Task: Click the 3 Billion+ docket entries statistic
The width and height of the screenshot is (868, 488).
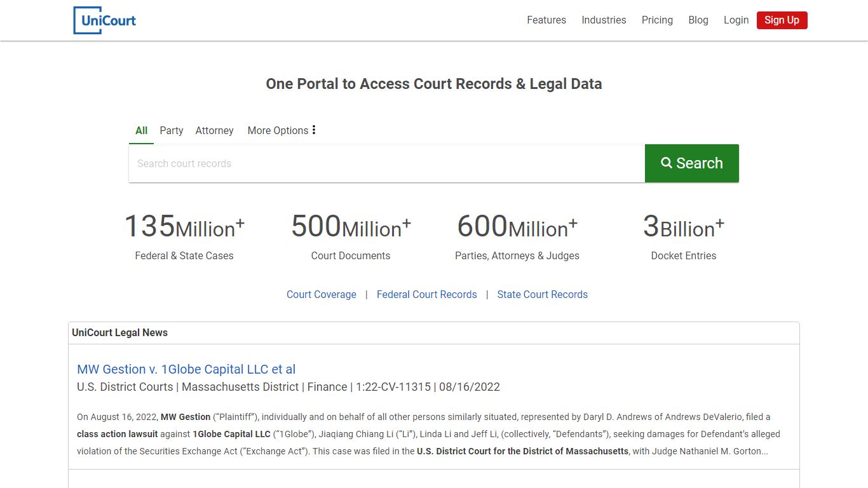Action: click(x=684, y=226)
